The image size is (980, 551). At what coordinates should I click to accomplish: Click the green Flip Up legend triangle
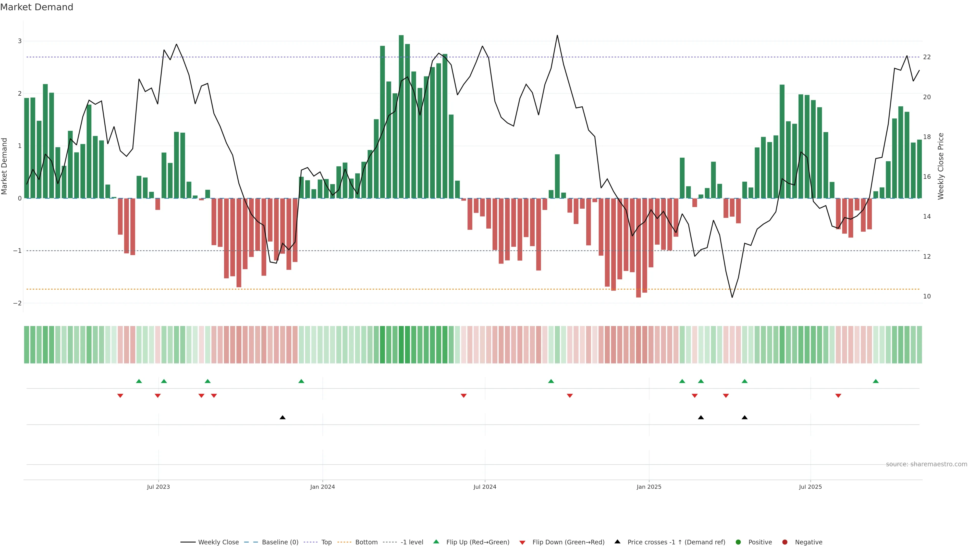(x=436, y=542)
